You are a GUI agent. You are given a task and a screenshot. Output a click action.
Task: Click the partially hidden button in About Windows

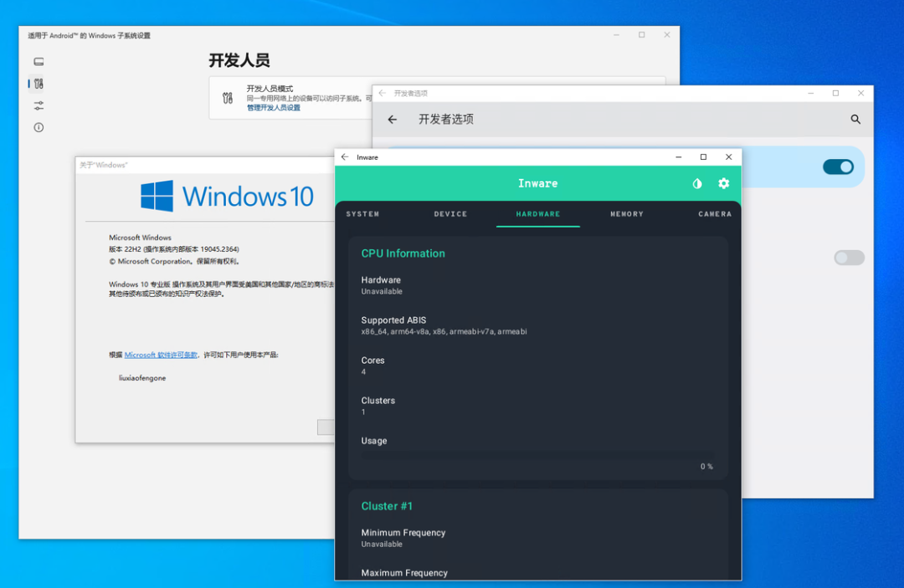tap(326, 427)
